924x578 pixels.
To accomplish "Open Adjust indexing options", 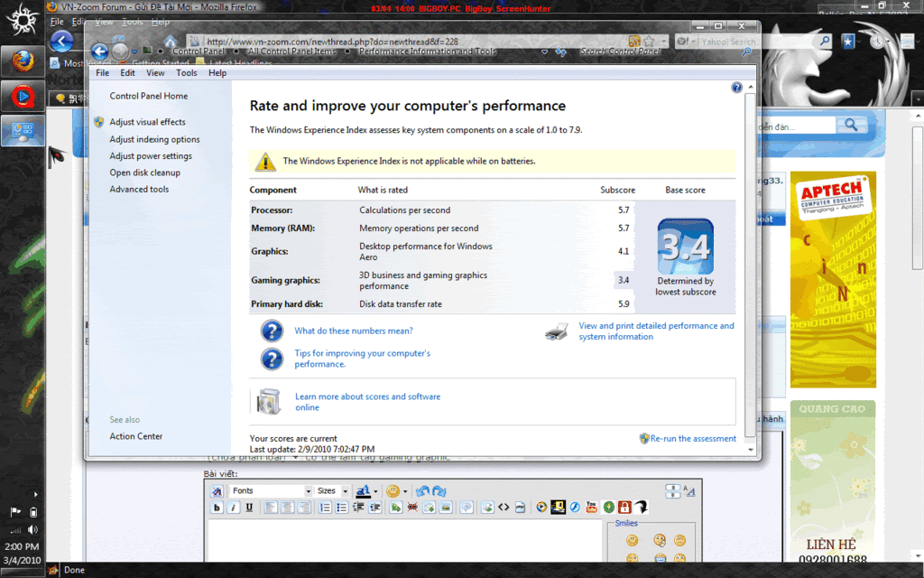I will tap(154, 139).
